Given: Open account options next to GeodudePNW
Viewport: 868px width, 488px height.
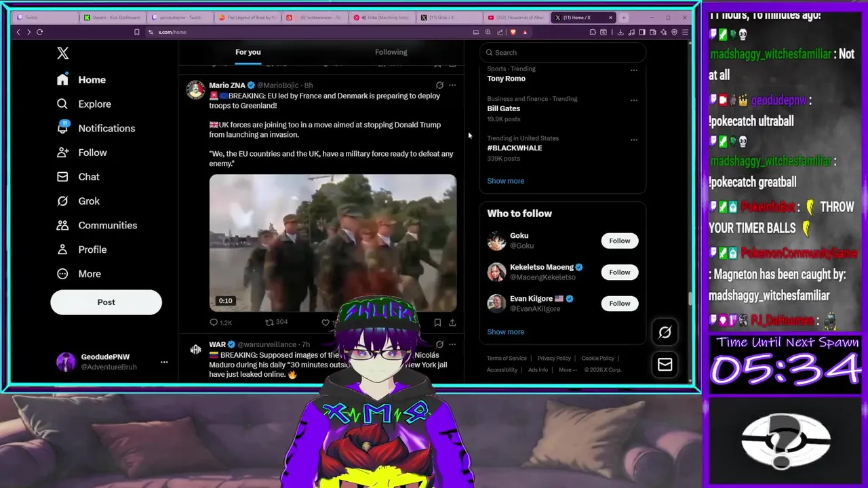Looking at the screenshot, I should coord(164,362).
